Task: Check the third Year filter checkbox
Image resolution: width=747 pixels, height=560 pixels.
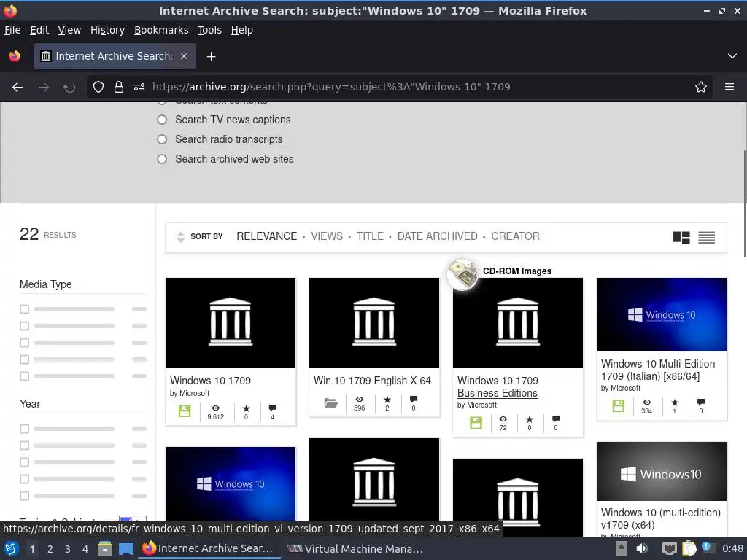Action: (24, 462)
